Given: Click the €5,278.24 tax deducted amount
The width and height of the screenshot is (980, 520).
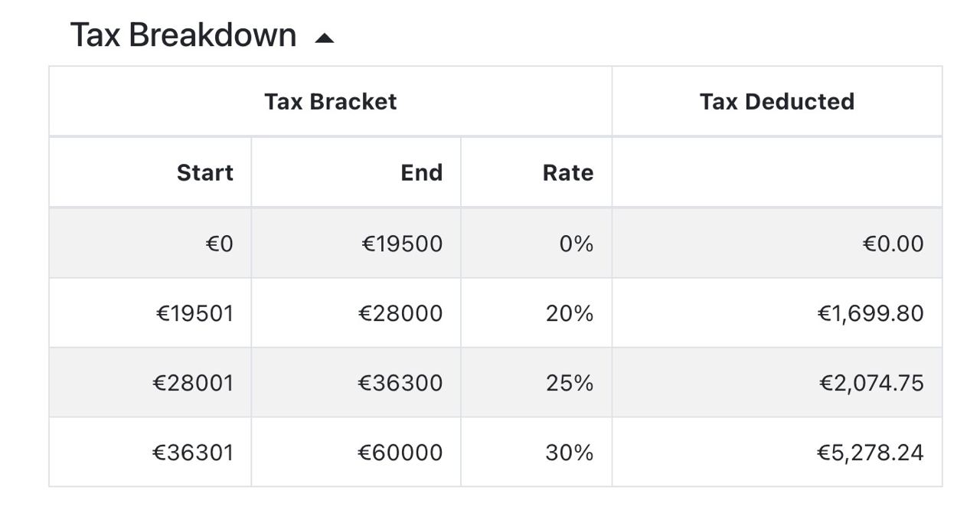Looking at the screenshot, I should coord(870,453).
